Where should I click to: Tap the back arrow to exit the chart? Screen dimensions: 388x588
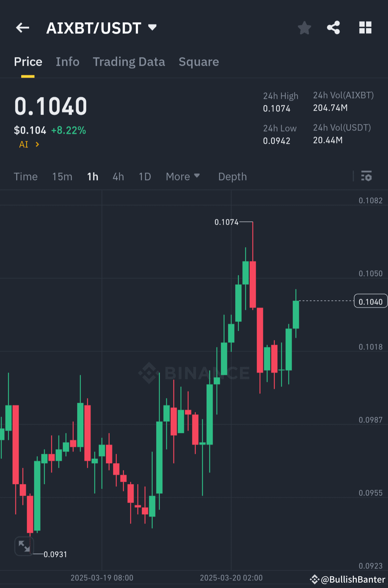coord(22,28)
